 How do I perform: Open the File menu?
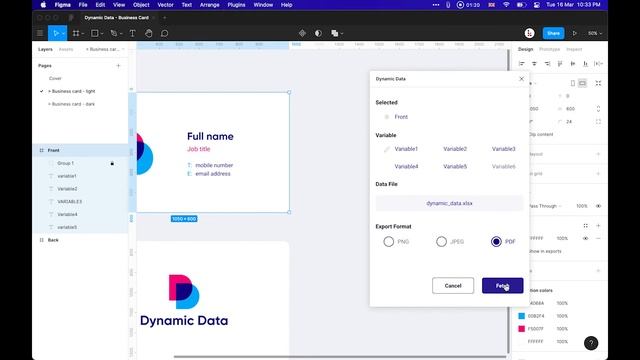(x=83, y=5)
